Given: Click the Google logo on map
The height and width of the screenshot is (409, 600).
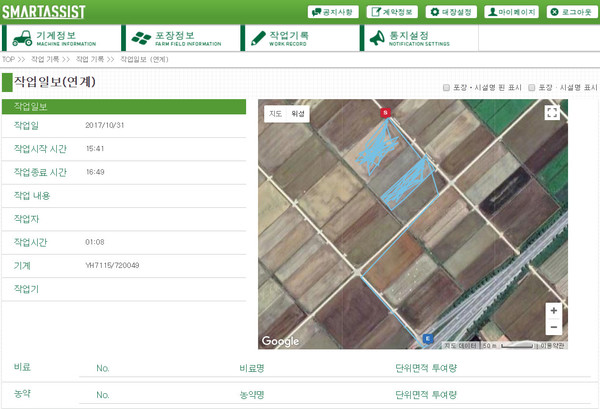Looking at the screenshot, I should click(281, 341).
